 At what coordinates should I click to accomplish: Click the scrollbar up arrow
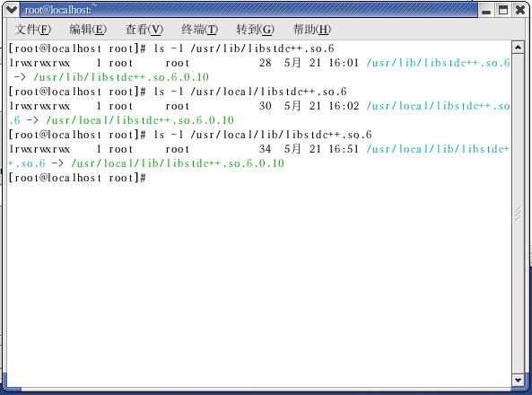pyautogui.click(x=518, y=48)
